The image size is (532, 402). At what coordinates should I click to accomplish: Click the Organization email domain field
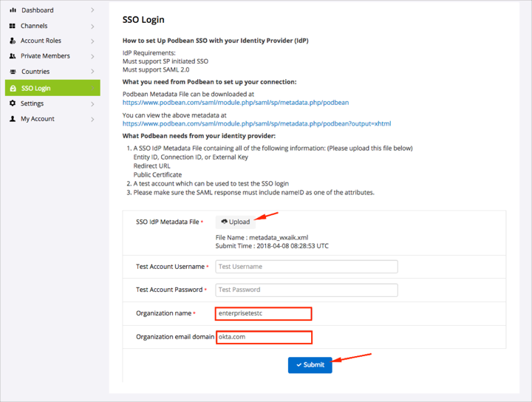coord(264,337)
